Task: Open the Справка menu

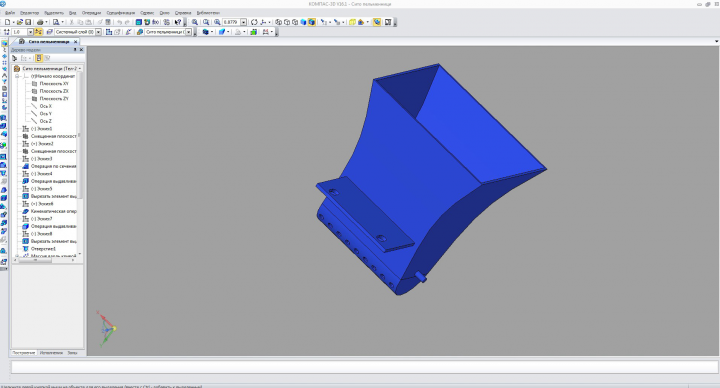Action: (183, 13)
